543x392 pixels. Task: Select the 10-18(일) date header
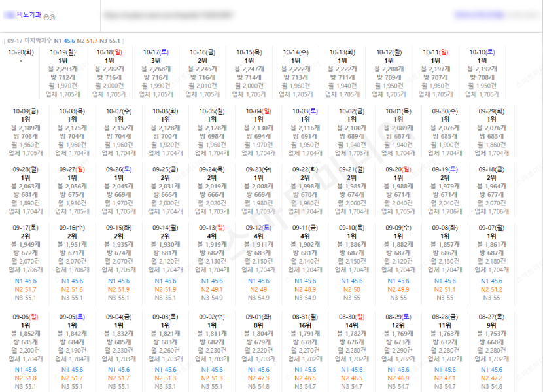pyautogui.click(x=109, y=52)
